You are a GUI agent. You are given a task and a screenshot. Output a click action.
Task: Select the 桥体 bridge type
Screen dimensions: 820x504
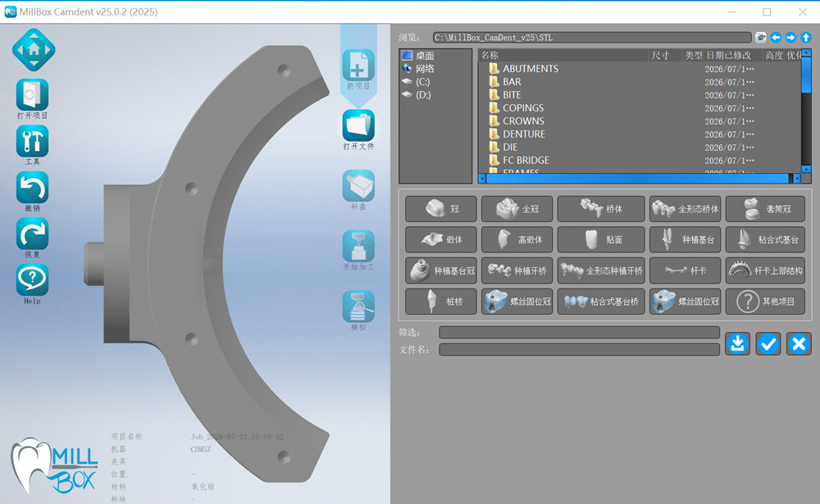coord(601,209)
